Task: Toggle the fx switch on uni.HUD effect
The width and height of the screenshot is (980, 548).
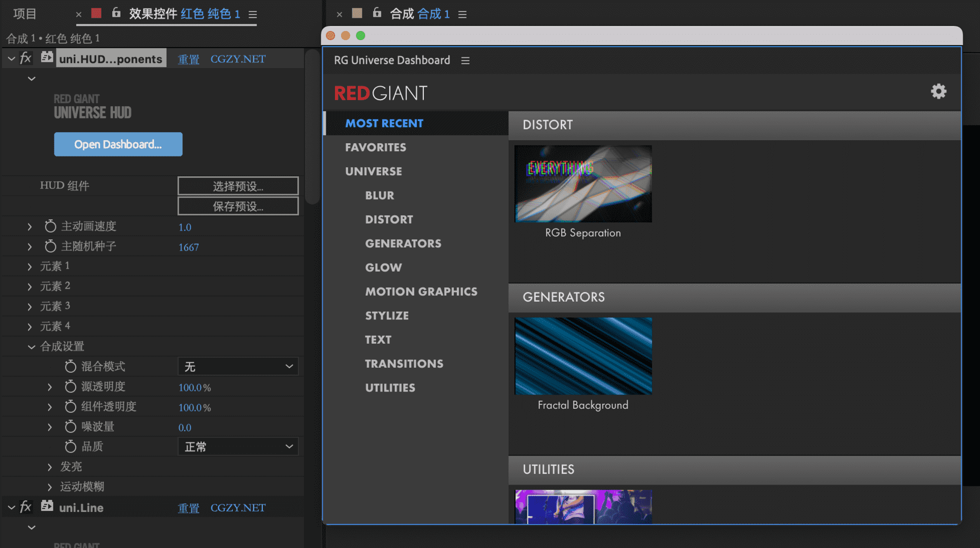Action: (25, 58)
